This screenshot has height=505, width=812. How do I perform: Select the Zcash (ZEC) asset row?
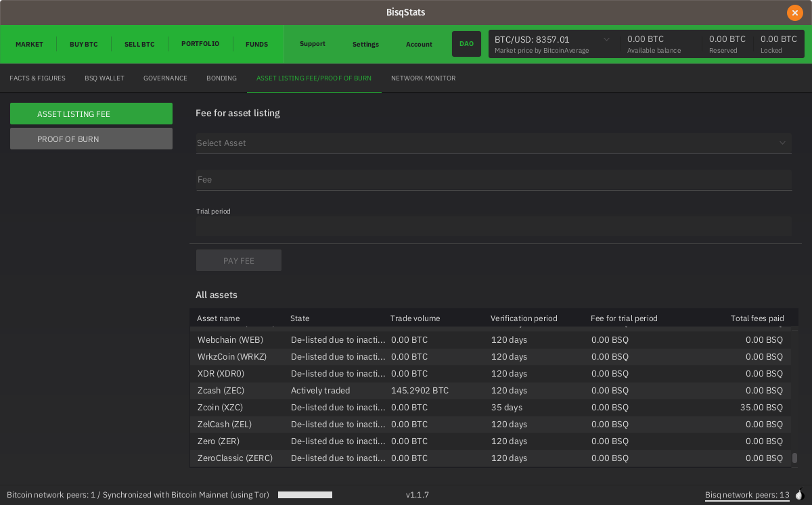pos(491,391)
